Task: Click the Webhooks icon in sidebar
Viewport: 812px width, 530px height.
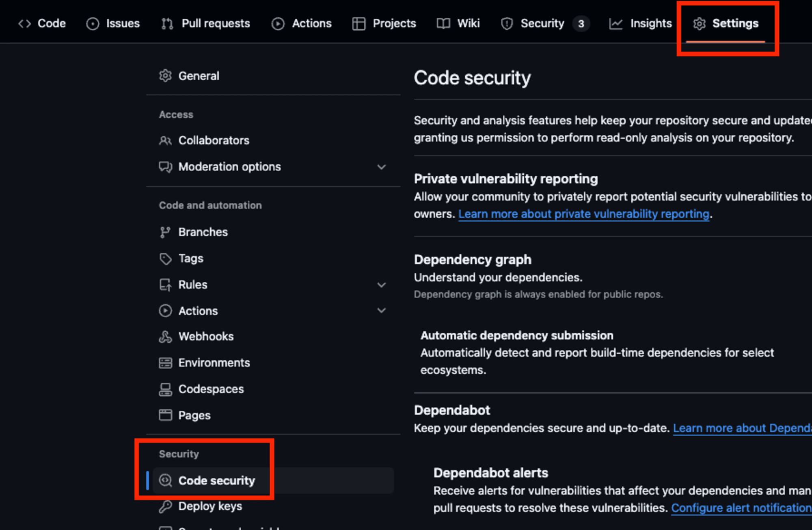Action: click(166, 336)
